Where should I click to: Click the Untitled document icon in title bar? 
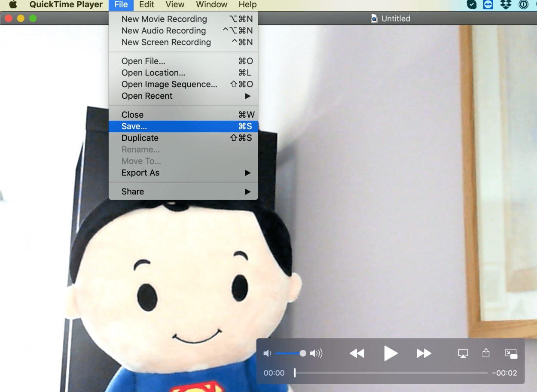tap(374, 18)
